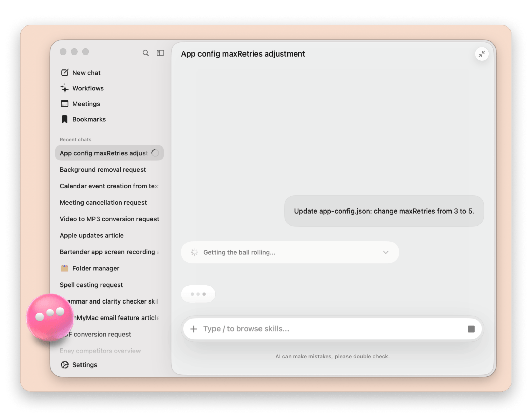This screenshot has height=419, width=532.
Task: Open the search magnifier icon
Action: 146,53
